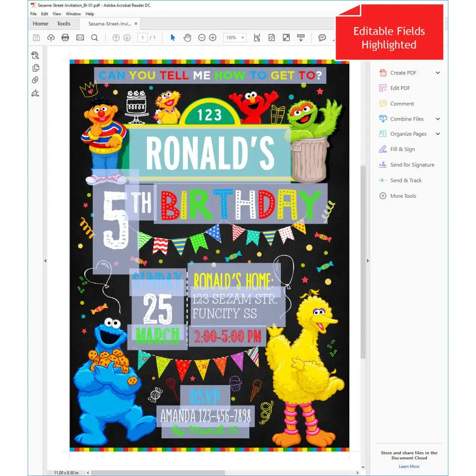Select the Hand tool for panning
This screenshot has height=476, width=476.
pyautogui.click(x=188, y=37)
